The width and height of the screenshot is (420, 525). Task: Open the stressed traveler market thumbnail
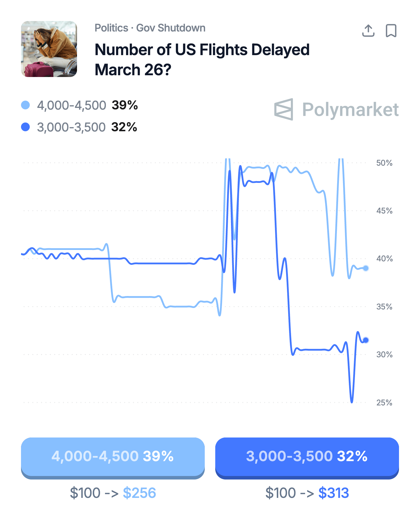click(x=49, y=49)
